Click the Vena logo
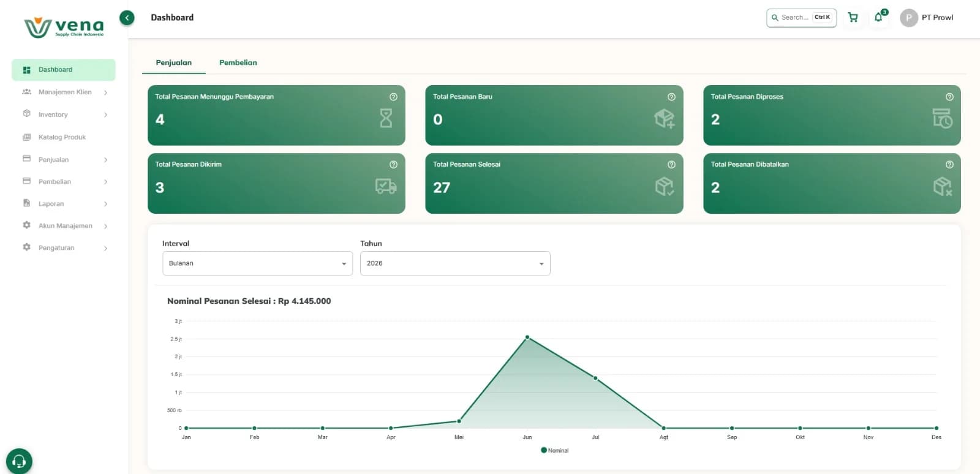Image resolution: width=980 pixels, height=474 pixels. [64, 27]
